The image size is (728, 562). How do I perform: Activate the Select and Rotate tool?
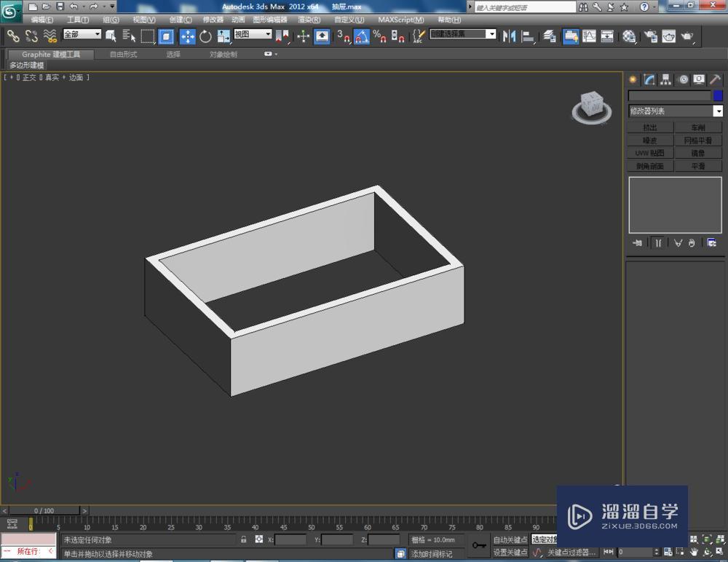[x=205, y=35]
